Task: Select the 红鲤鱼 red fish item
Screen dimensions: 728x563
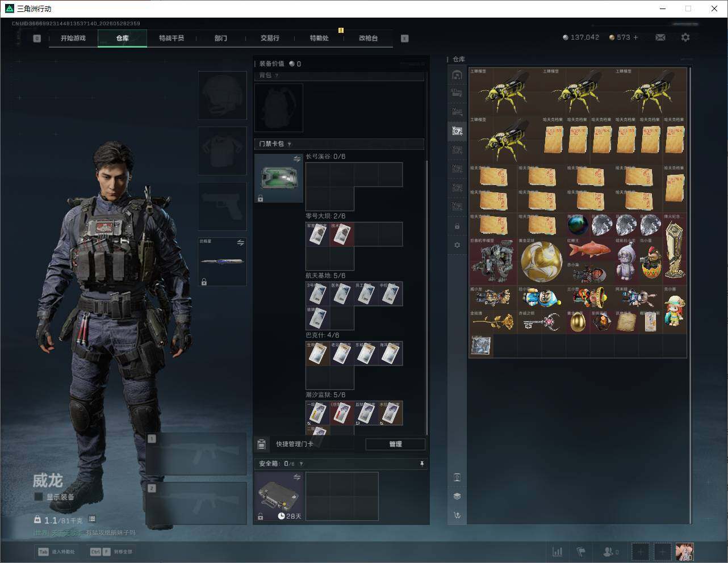Action: (589, 250)
